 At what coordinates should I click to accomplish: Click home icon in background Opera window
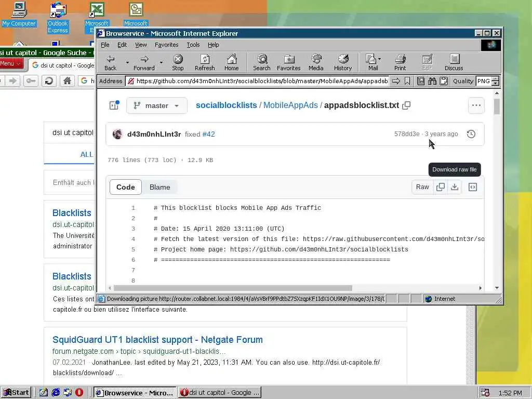(x=67, y=81)
